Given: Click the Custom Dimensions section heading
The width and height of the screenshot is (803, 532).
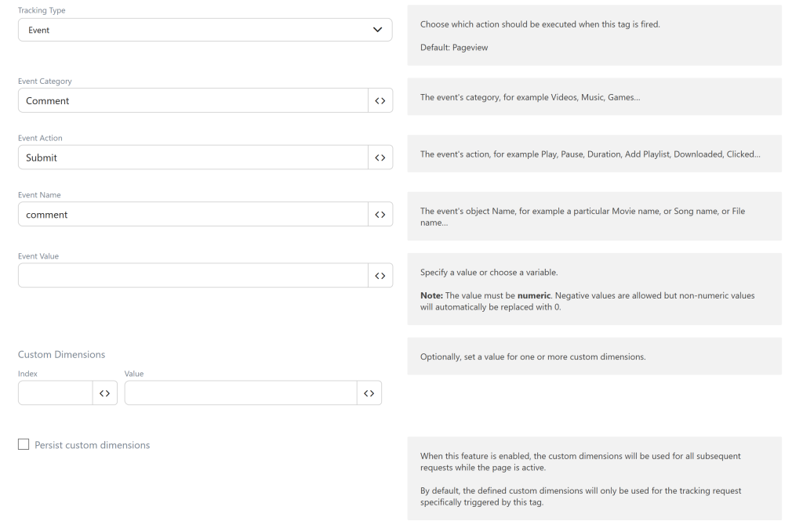Looking at the screenshot, I should click(x=61, y=354).
